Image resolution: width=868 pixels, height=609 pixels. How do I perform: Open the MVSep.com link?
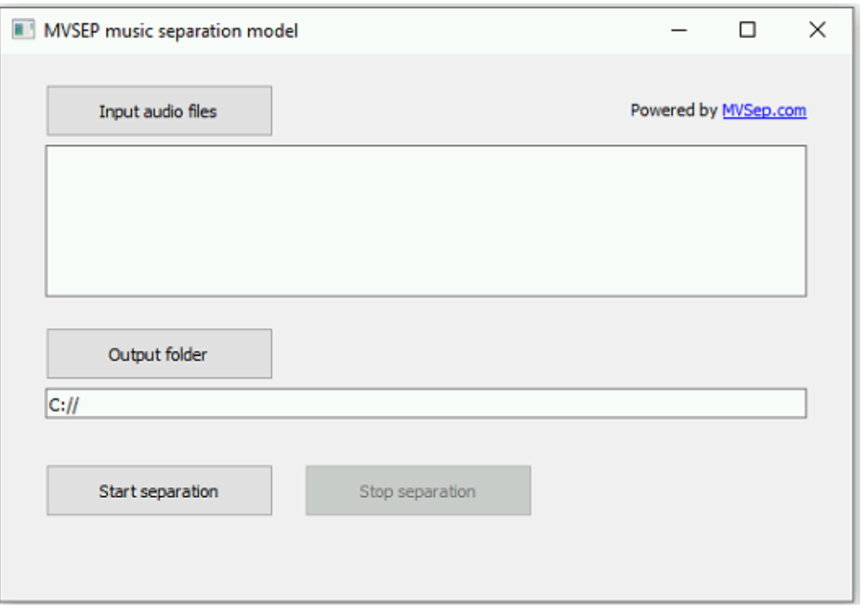[x=764, y=111]
